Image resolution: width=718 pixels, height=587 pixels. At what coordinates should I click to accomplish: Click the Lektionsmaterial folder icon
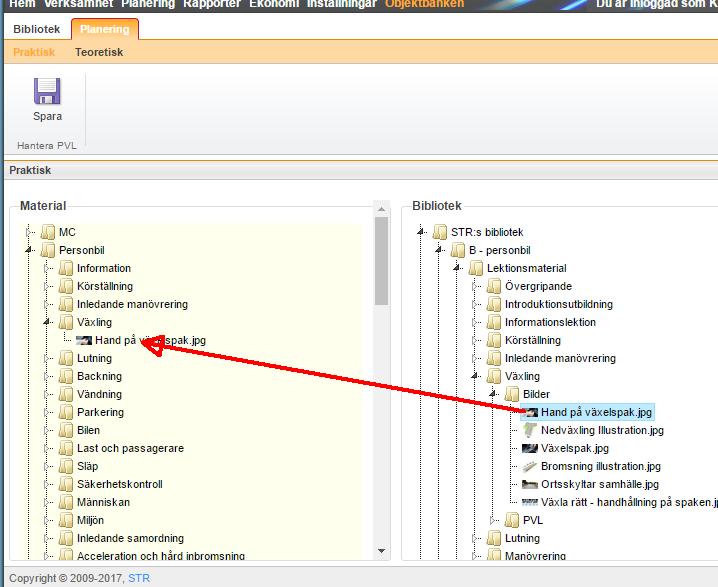pos(476,268)
